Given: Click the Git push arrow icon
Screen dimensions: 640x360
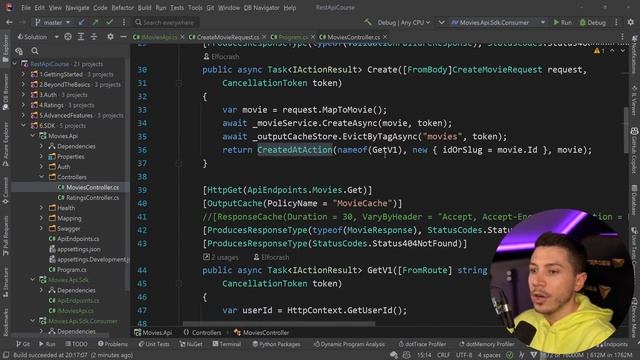Looking at the screenshot, I should coord(95,22).
